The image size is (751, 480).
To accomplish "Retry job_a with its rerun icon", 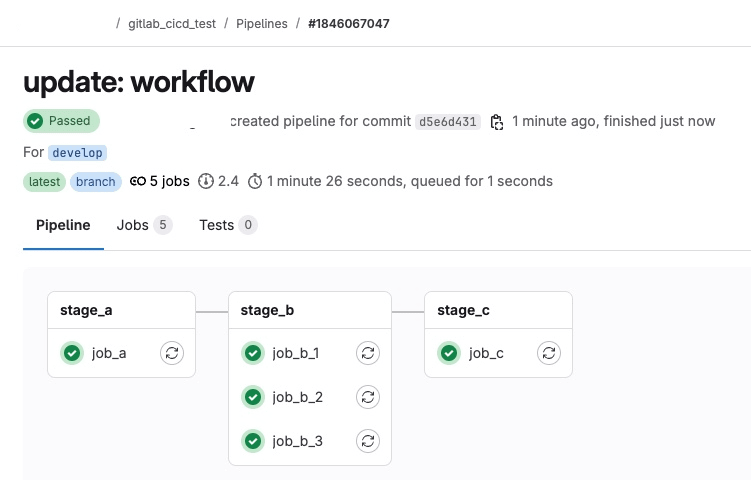I will 172,353.
